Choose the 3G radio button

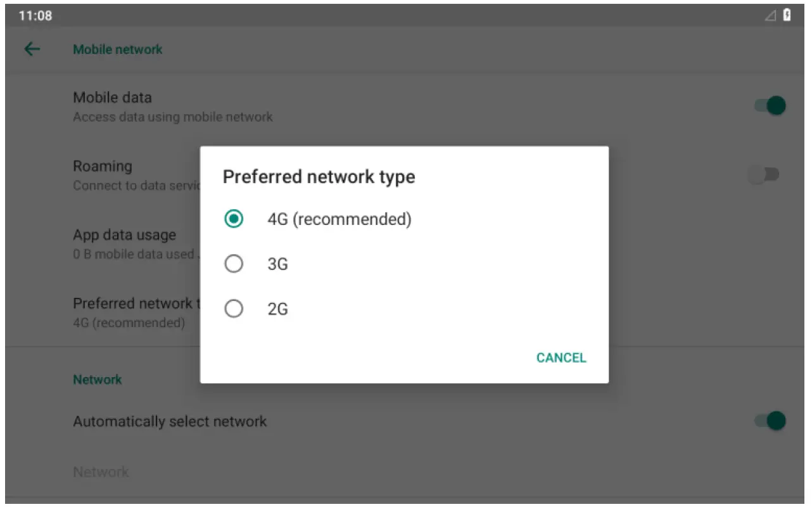tap(234, 264)
